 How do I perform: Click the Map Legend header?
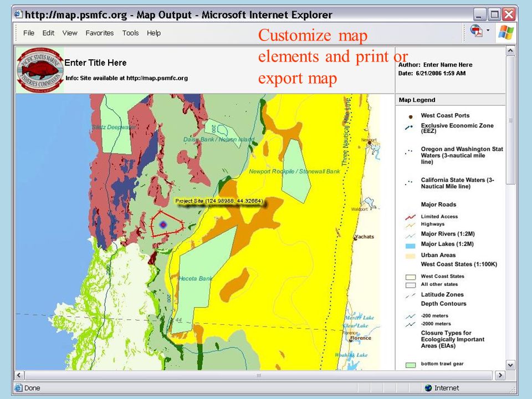tap(417, 100)
